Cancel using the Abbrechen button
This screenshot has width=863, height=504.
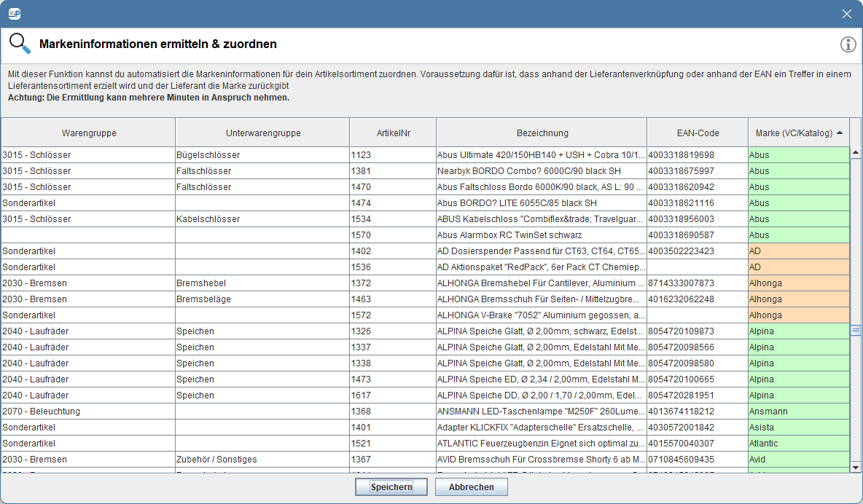(471, 487)
